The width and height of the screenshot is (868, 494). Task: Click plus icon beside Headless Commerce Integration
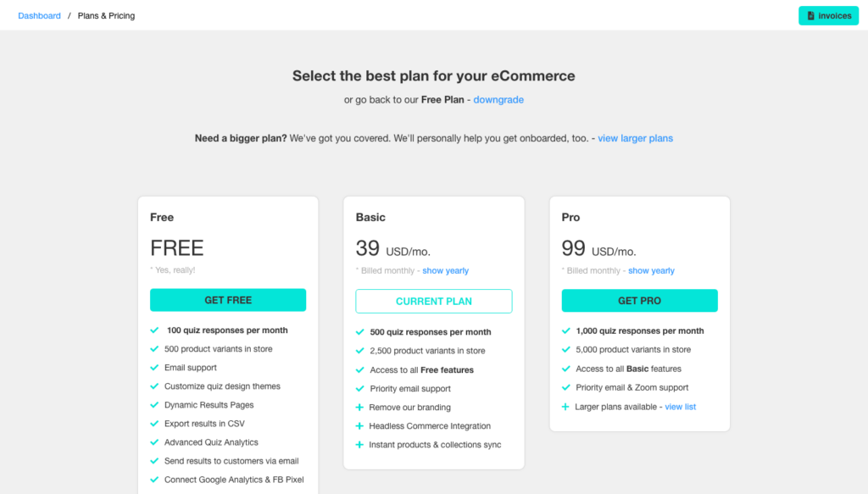[359, 426]
